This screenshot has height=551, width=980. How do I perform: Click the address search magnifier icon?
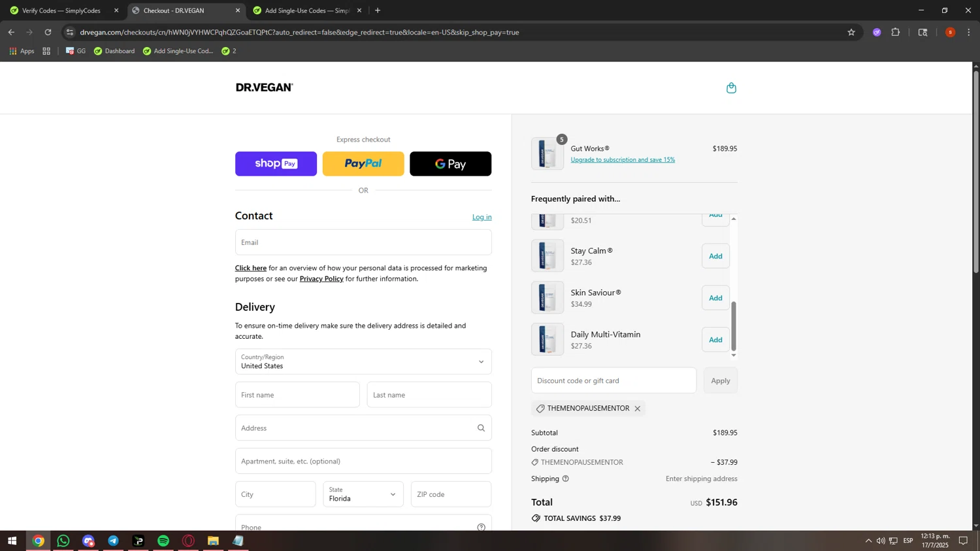click(481, 428)
